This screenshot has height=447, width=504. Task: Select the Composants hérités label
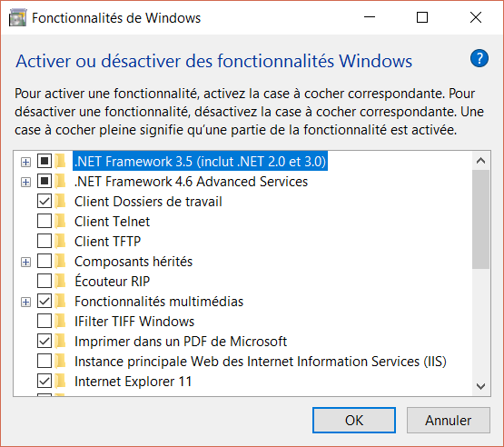(133, 261)
